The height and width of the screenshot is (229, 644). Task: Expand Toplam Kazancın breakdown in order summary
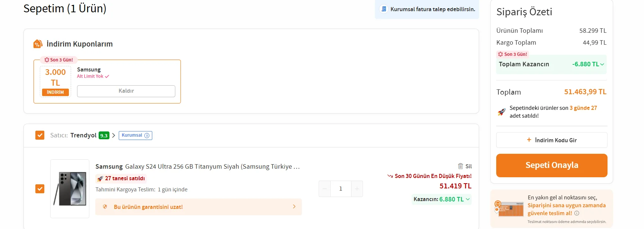602,64
